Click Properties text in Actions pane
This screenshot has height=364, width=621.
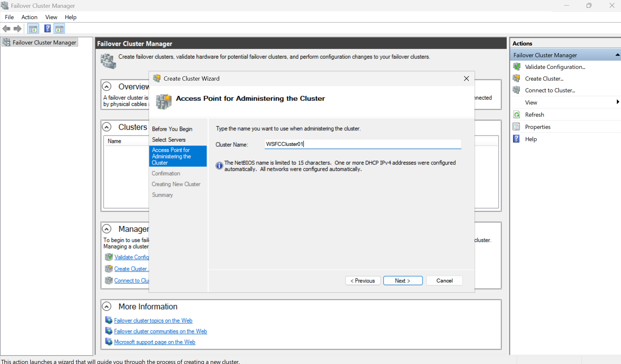click(538, 127)
